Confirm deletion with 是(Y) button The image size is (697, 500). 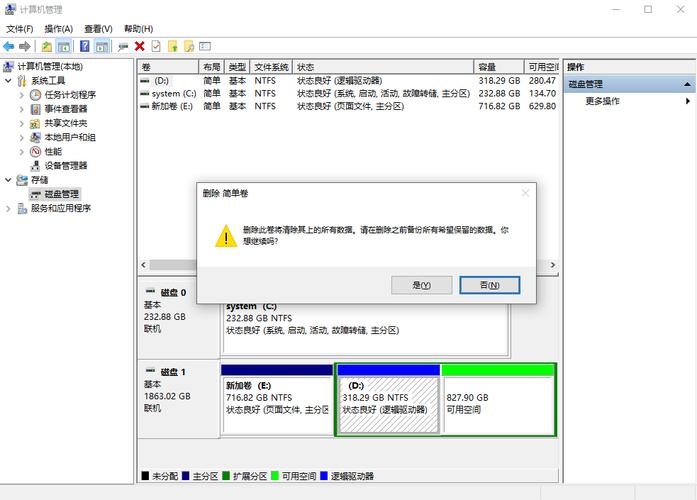click(421, 285)
